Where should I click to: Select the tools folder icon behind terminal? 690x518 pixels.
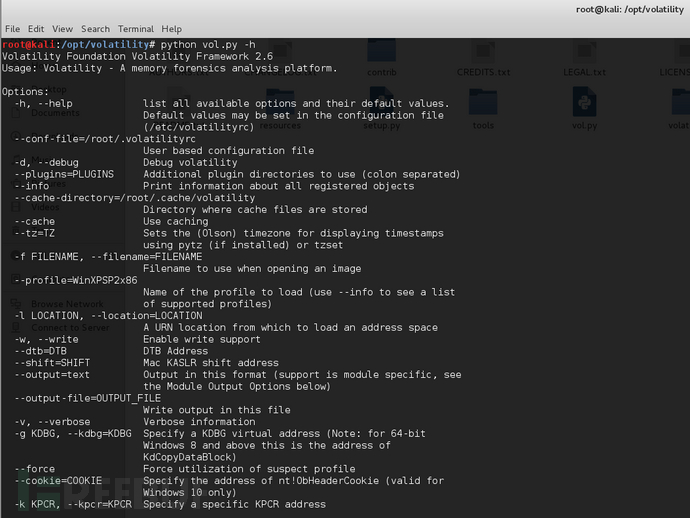tap(483, 103)
